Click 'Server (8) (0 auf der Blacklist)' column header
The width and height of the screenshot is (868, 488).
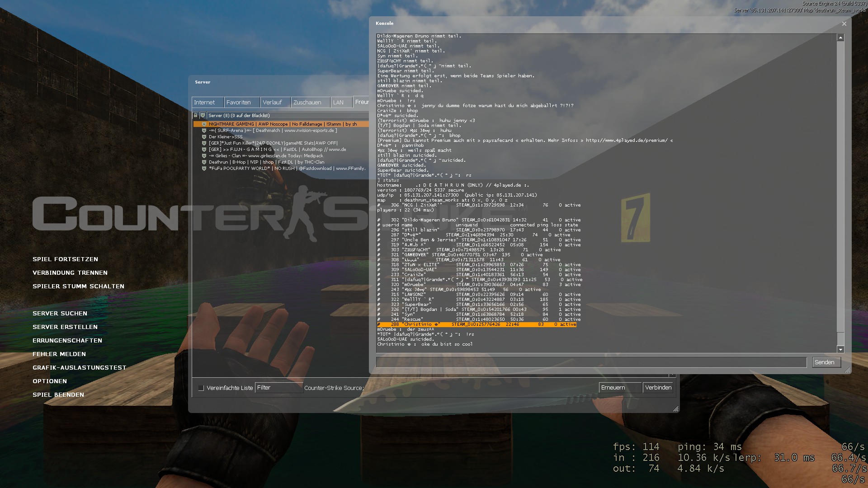[288, 116]
